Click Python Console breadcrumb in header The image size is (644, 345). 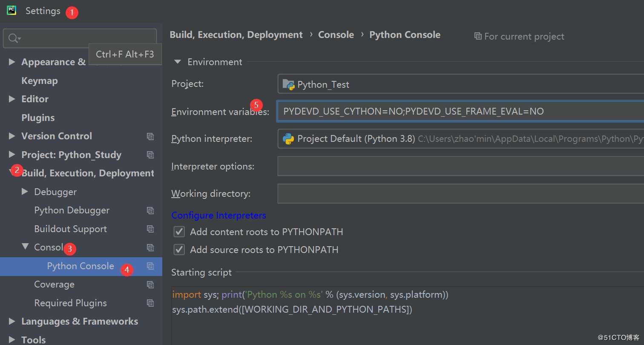point(405,35)
